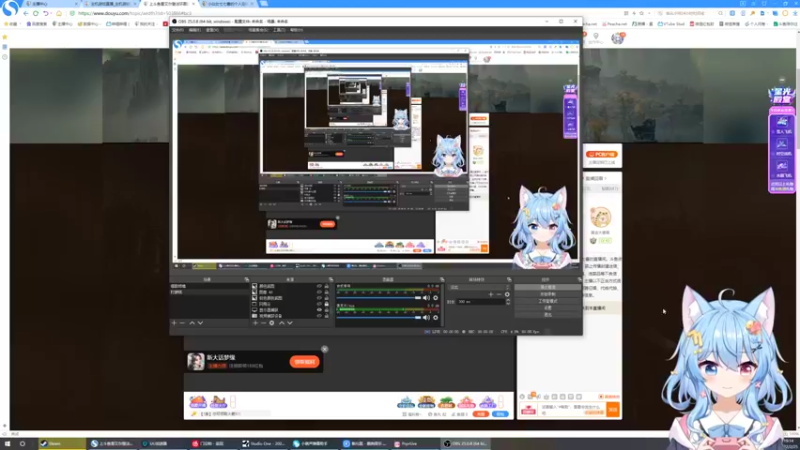Open the transition properties gear icon
800x450 pixels.
coord(507,294)
